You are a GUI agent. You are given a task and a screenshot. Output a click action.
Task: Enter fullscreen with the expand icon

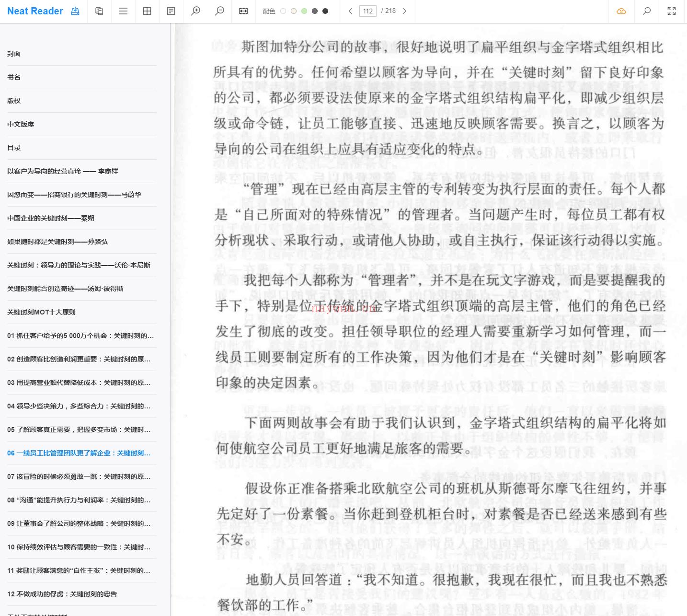pos(672,11)
